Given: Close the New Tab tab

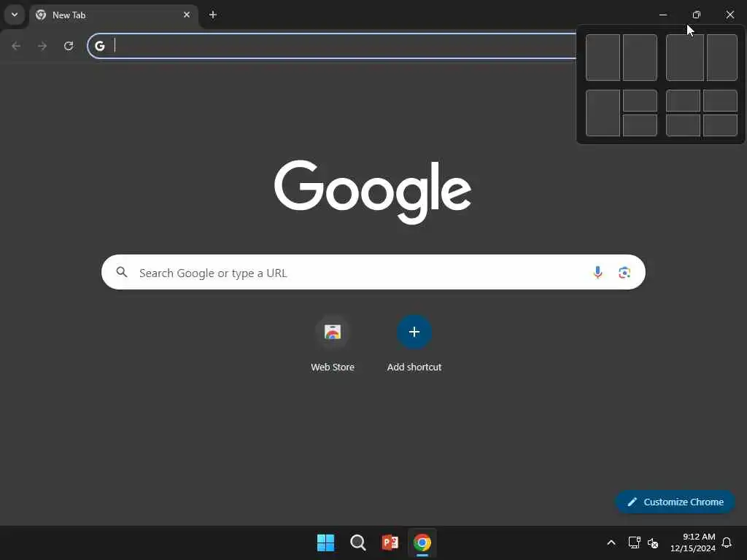Looking at the screenshot, I should (x=187, y=15).
